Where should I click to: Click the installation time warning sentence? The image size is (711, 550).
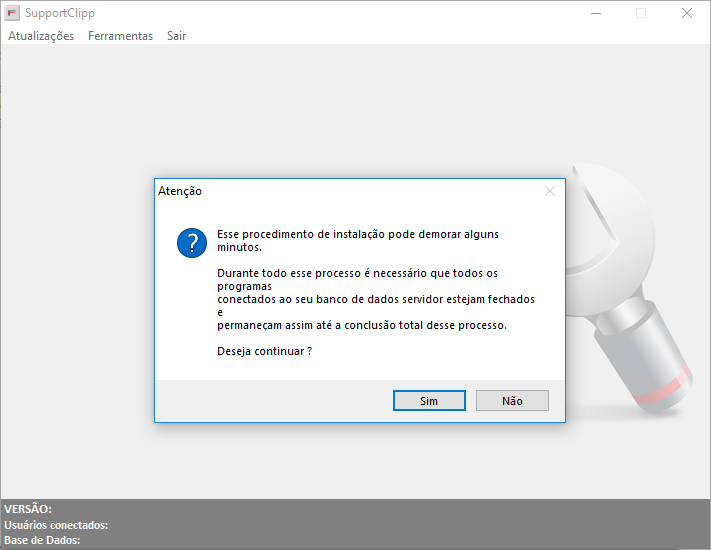coord(357,240)
